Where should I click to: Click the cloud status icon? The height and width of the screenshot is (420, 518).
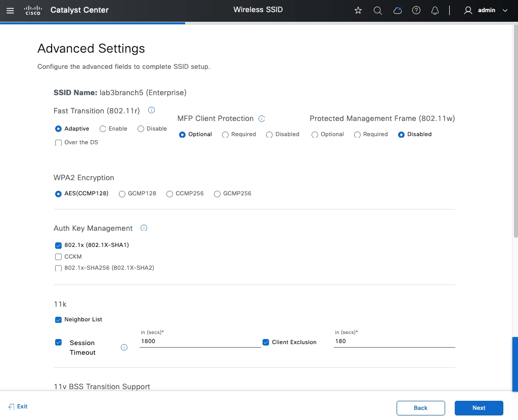click(398, 10)
